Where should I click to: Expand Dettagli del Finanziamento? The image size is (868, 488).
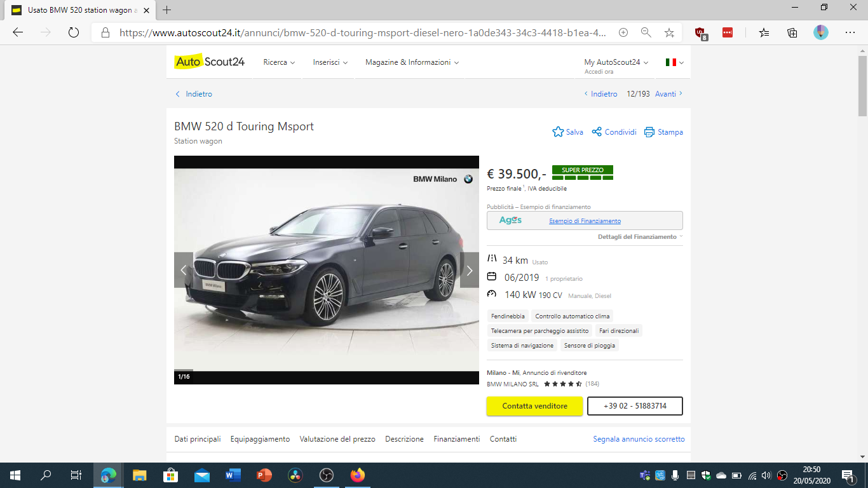coord(641,236)
